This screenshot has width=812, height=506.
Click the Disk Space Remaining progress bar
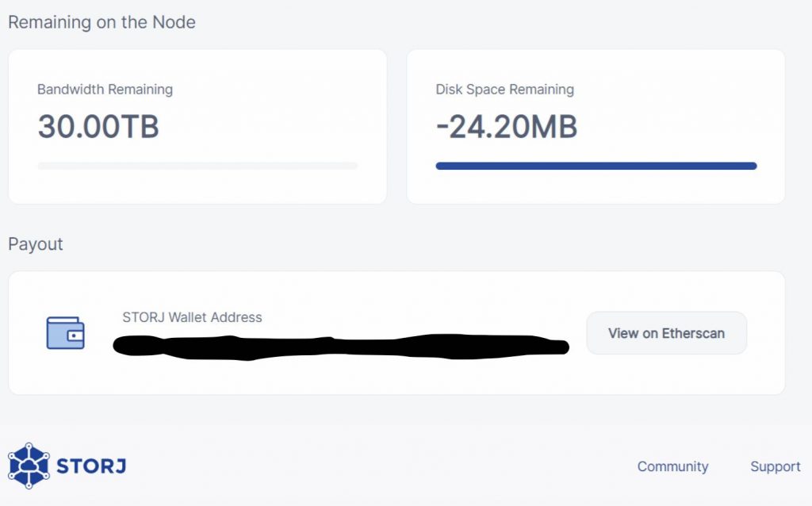pos(596,167)
